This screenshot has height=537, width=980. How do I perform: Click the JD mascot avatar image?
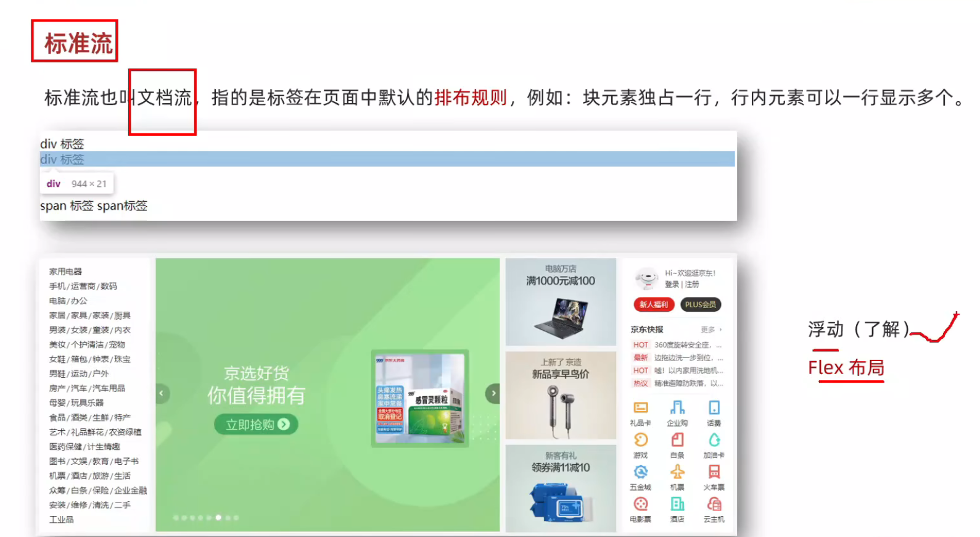pyautogui.click(x=646, y=278)
